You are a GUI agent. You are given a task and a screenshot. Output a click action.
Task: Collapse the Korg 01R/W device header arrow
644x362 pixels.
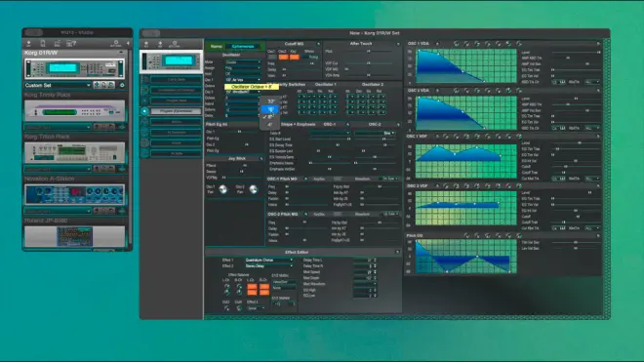click(x=121, y=53)
